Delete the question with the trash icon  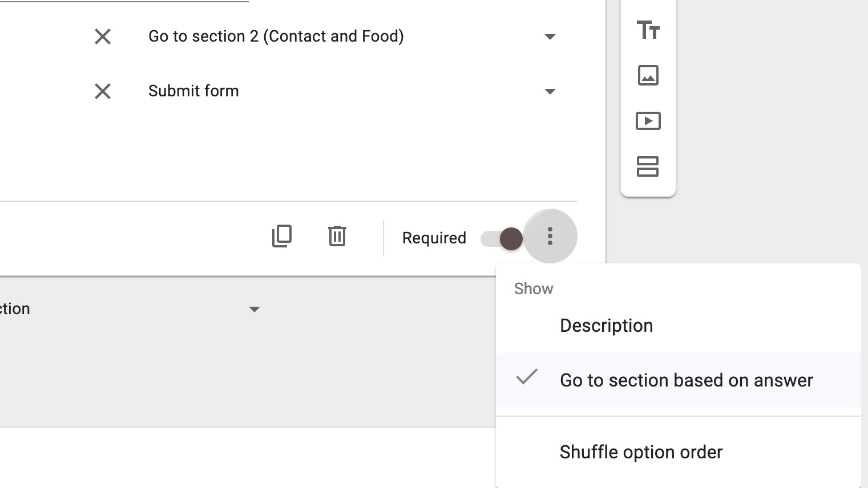click(337, 236)
